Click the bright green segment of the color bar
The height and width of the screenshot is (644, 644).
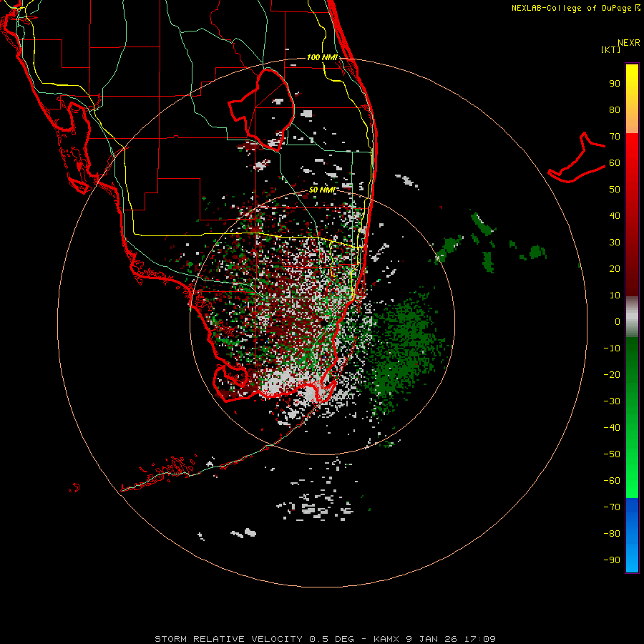click(x=632, y=417)
